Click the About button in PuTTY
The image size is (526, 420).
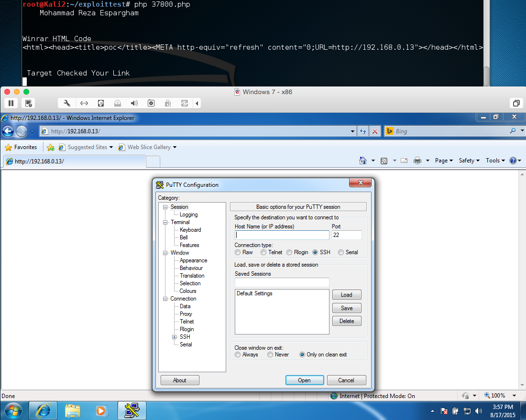click(x=180, y=380)
